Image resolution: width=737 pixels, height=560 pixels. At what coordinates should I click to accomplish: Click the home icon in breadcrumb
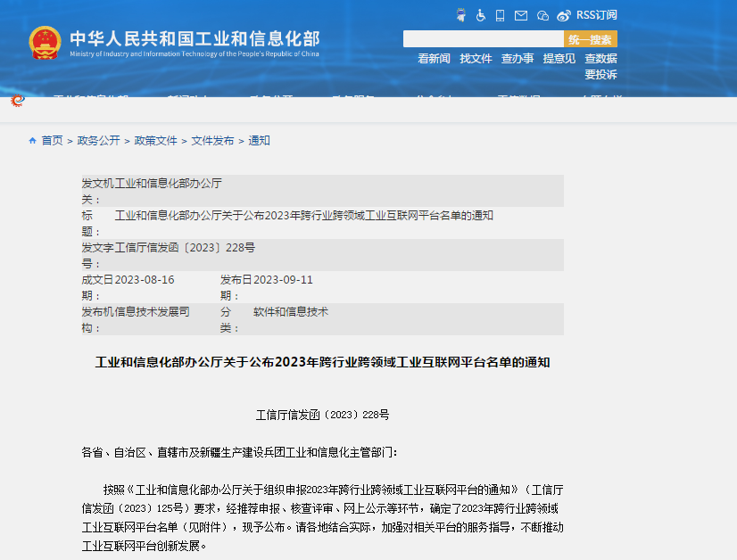tap(33, 141)
